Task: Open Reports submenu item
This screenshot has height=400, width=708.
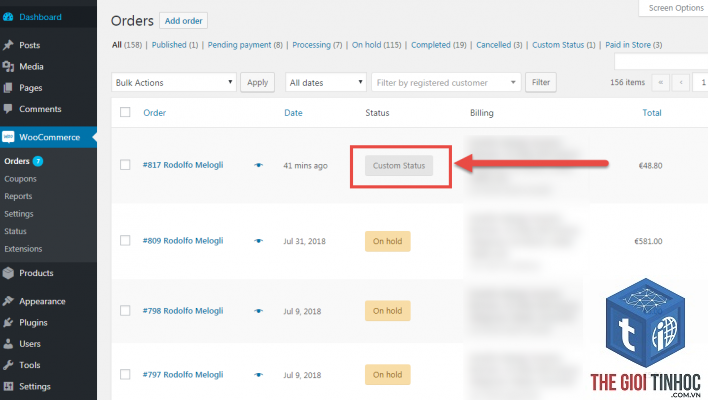Action: tap(18, 196)
